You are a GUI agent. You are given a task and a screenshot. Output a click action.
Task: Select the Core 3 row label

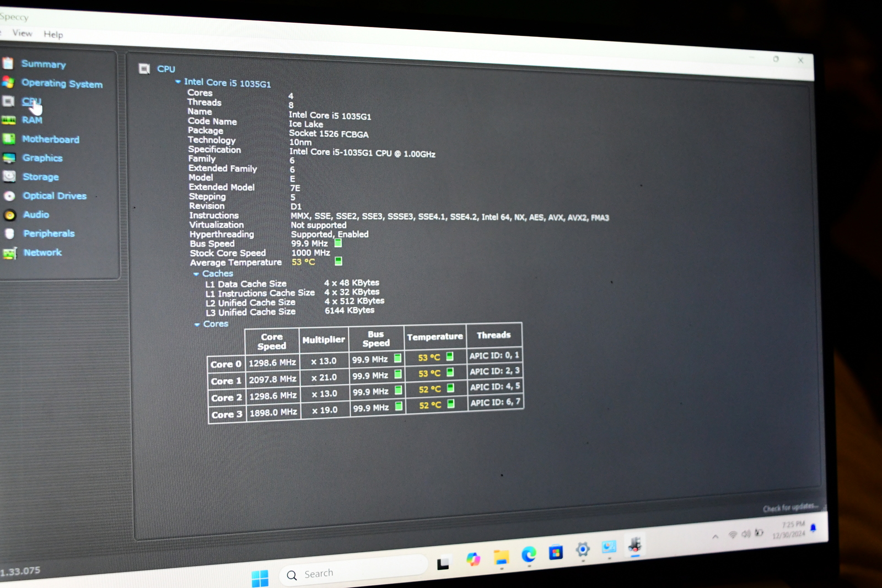coord(227,414)
